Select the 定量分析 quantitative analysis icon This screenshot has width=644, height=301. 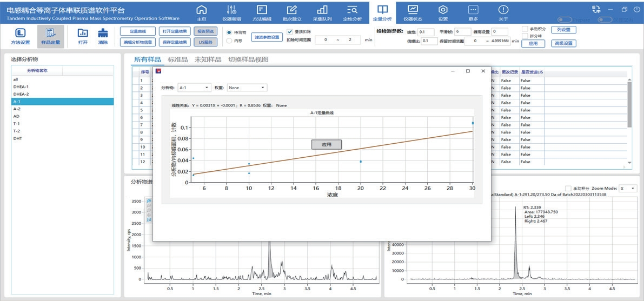click(382, 10)
